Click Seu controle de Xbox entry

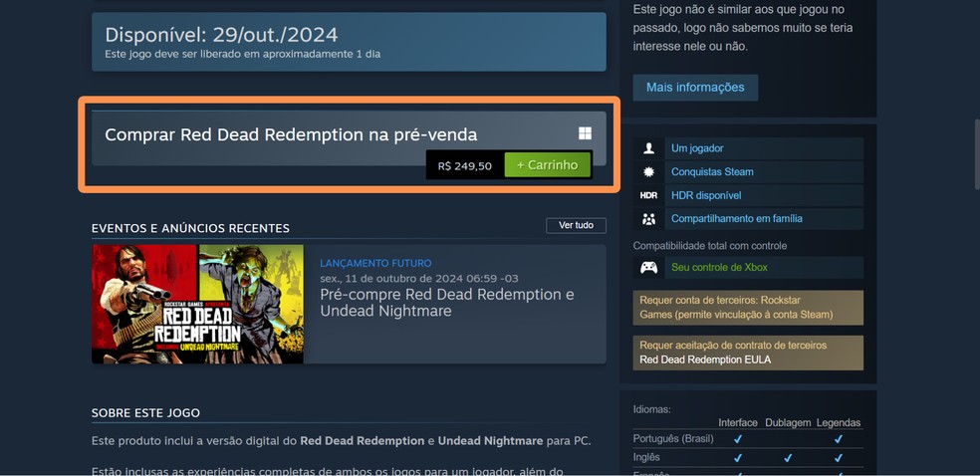coord(719,267)
